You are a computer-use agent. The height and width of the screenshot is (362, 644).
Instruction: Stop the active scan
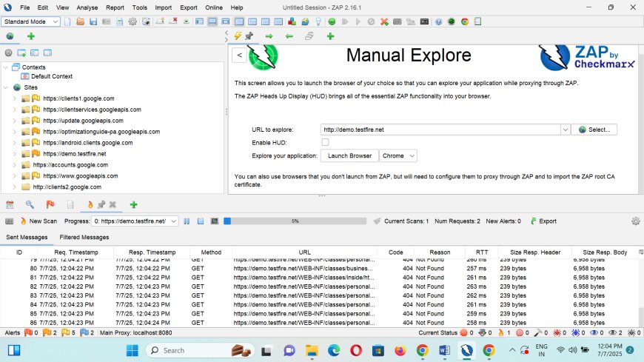(x=201, y=221)
